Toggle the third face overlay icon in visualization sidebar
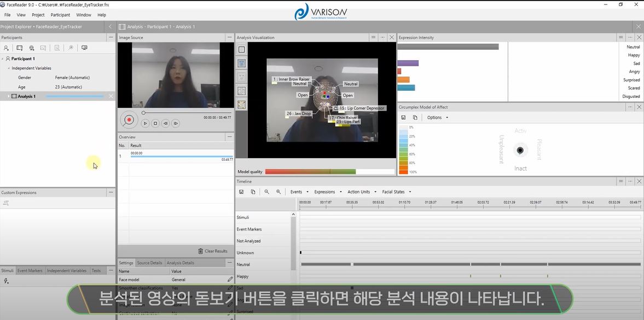The height and width of the screenshot is (320, 644). [x=241, y=77]
